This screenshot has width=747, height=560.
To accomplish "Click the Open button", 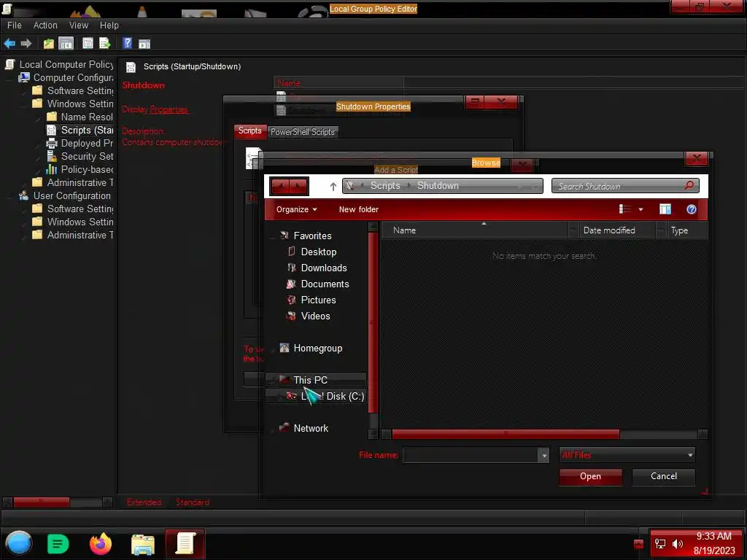I will coord(590,476).
